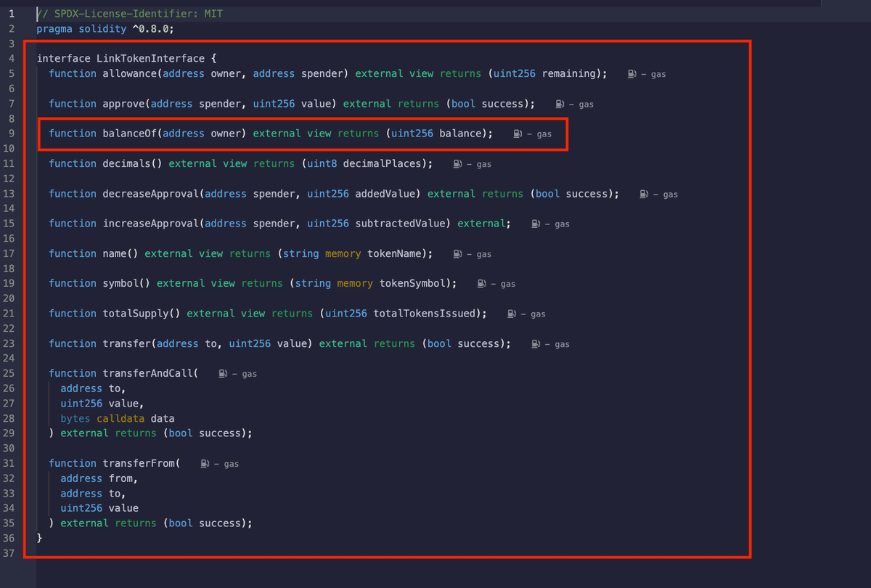This screenshot has width=871, height=588.
Task: Click the tokenName identifier
Action: [395, 253]
